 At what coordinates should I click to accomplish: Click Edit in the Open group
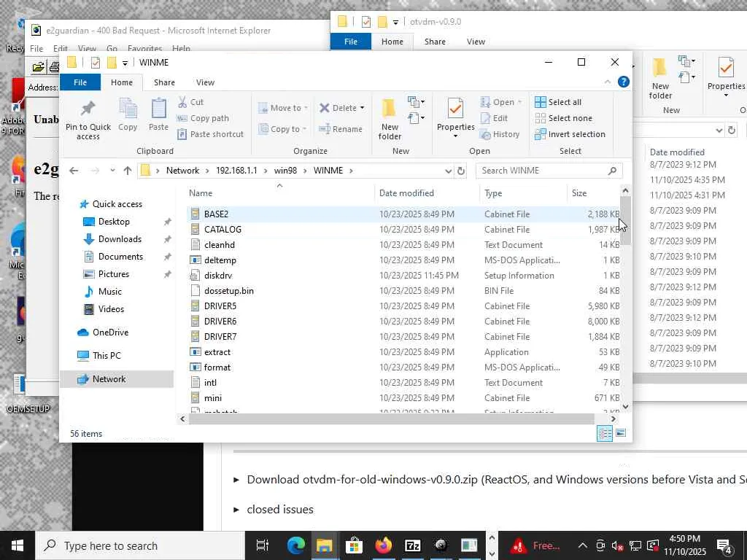(x=494, y=118)
